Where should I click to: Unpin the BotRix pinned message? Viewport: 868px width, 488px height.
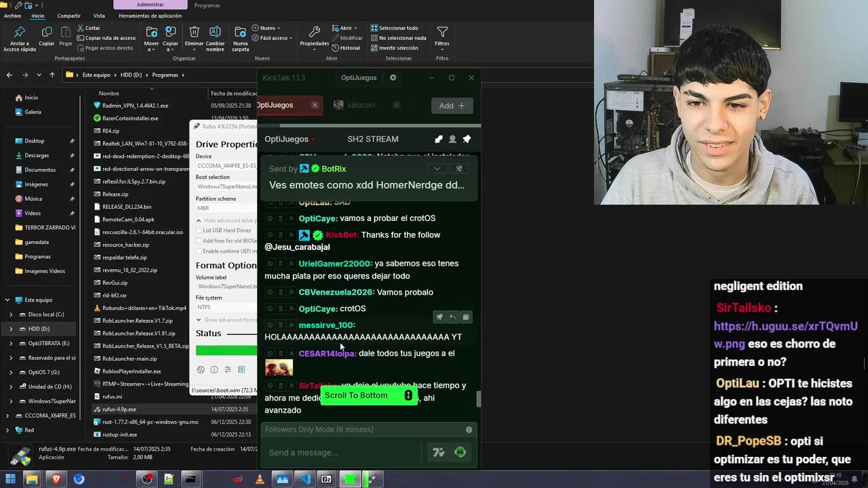point(459,169)
